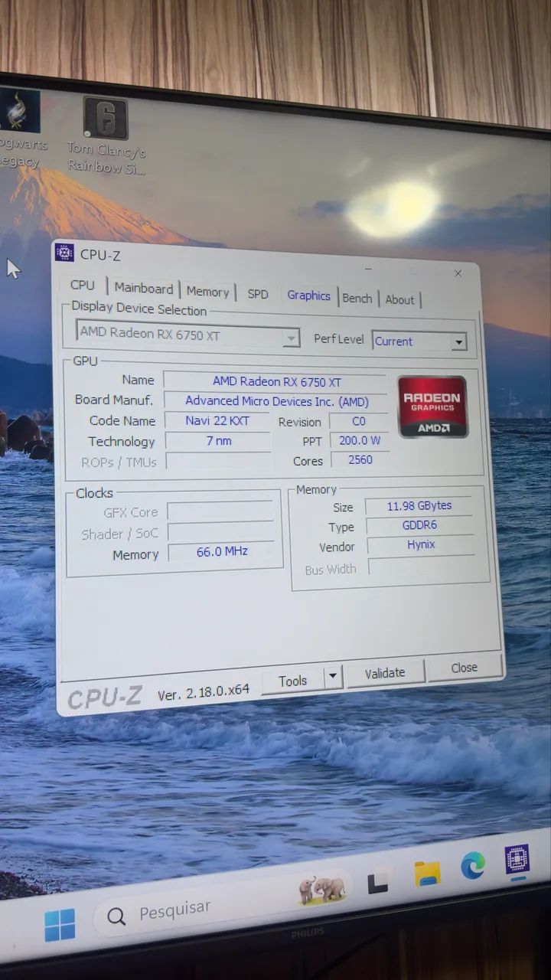
Task: Open File Explorer from the taskbar
Action: pyautogui.click(x=427, y=873)
